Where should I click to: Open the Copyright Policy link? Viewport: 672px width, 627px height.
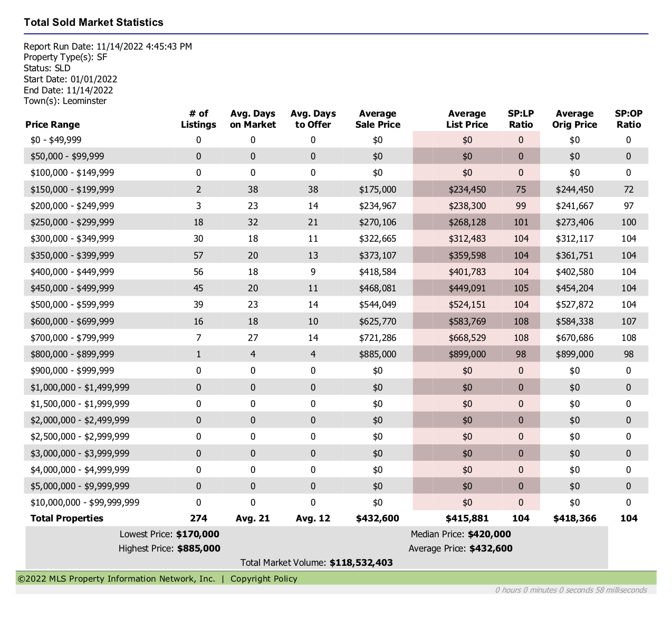click(264, 578)
